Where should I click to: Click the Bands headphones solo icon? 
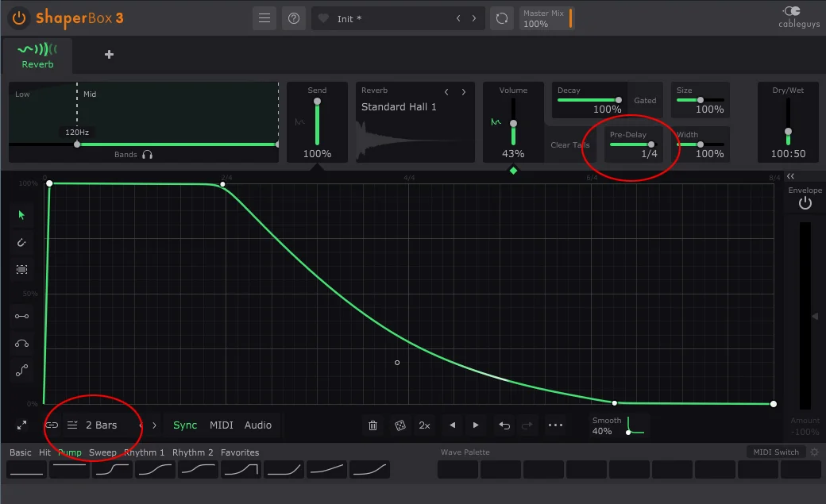pyautogui.click(x=148, y=154)
